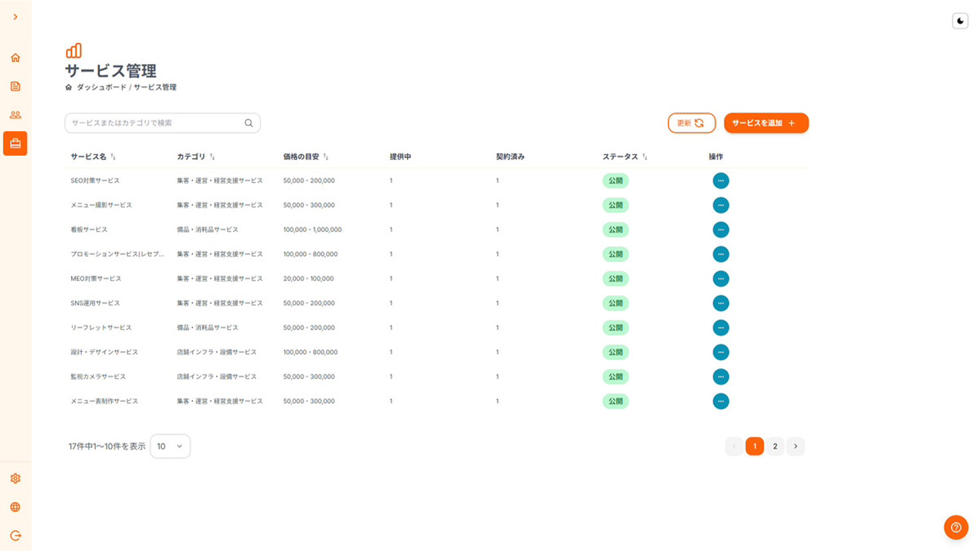The width and height of the screenshot is (980, 551).
Task: Sort by ステータス column
Action: [645, 156]
